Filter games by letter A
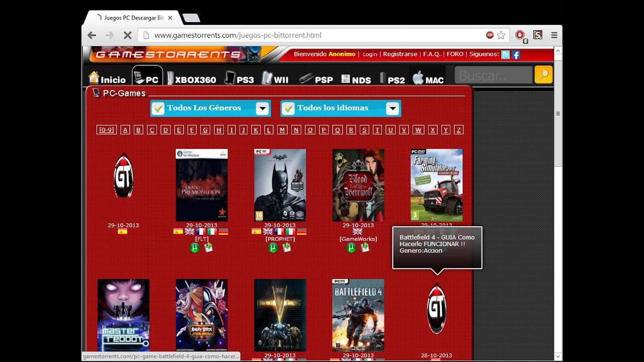Image resolution: width=644 pixels, height=362 pixels. click(x=125, y=130)
